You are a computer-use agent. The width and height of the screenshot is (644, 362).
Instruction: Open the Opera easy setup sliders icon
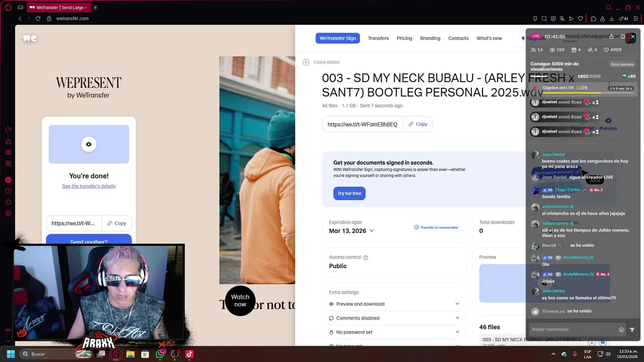tap(636, 19)
